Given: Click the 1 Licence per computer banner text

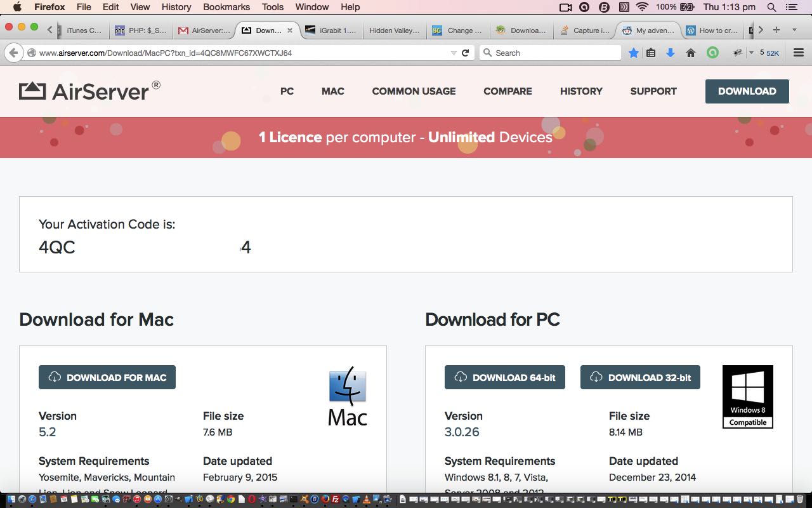Looking at the screenshot, I should click(x=405, y=137).
